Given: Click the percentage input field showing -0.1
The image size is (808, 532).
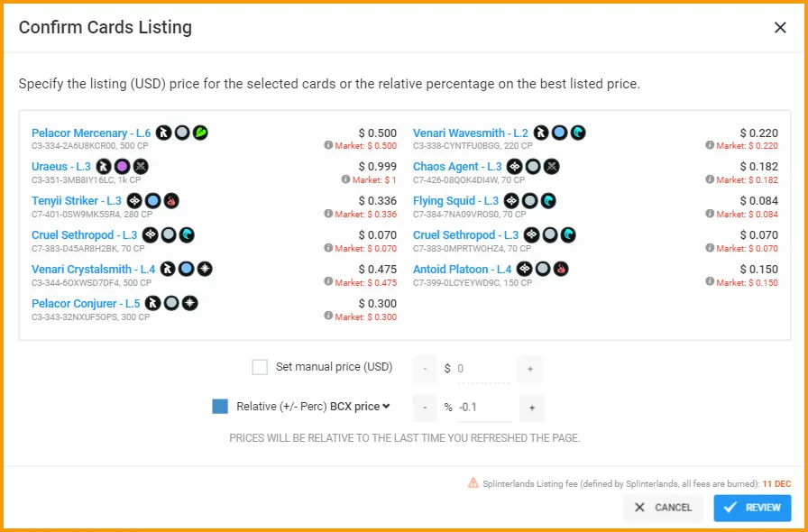Looking at the screenshot, I should pos(484,408).
